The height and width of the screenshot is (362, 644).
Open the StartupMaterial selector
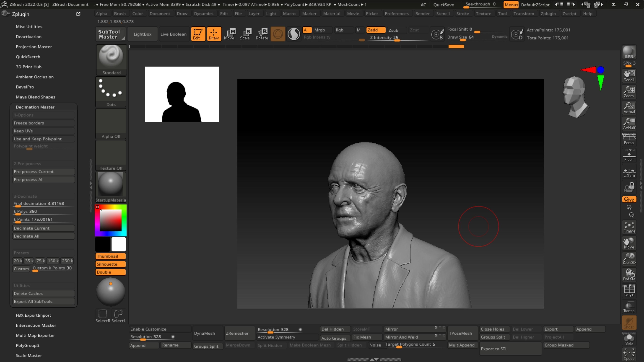click(111, 187)
